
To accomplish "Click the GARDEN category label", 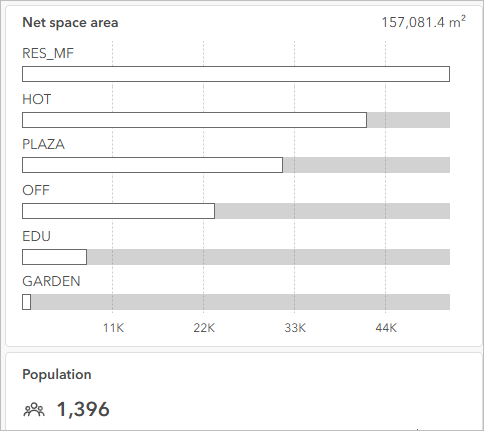I will tap(51, 281).
